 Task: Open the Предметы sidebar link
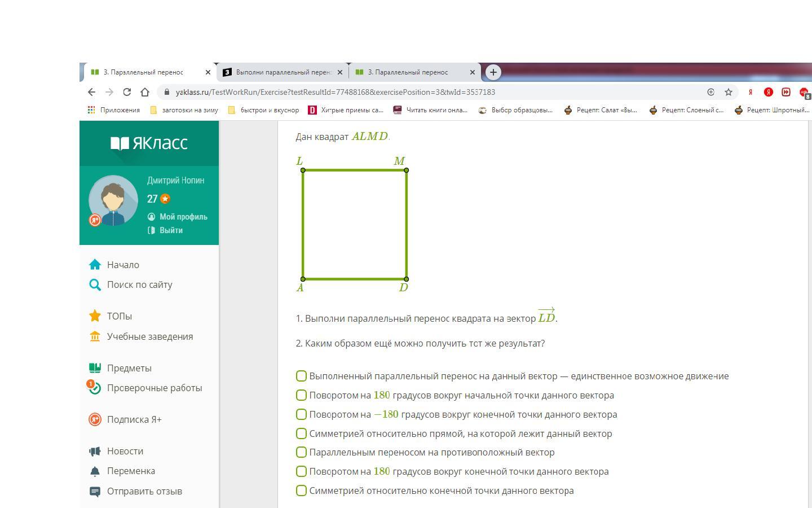[x=129, y=368]
